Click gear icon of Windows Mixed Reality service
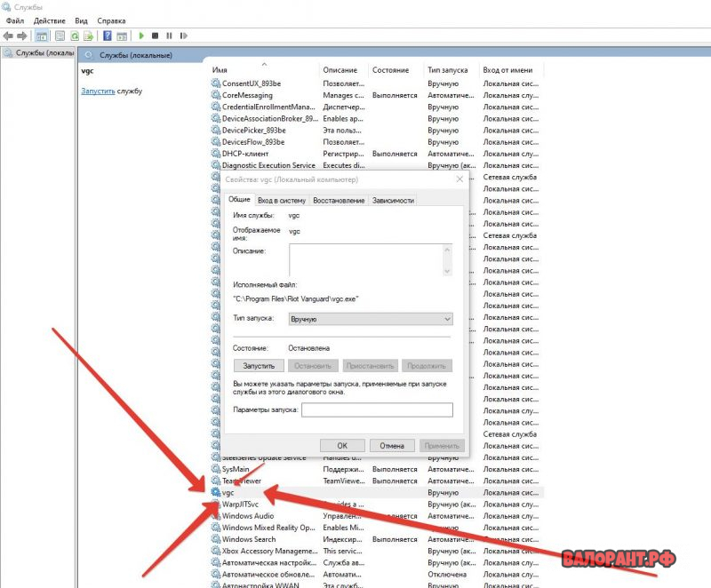Viewport: 711px width, 588px height. [216, 528]
